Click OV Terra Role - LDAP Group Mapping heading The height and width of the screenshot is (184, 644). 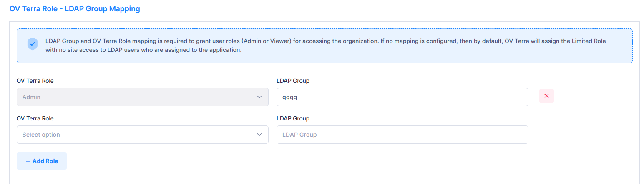tap(75, 9)
